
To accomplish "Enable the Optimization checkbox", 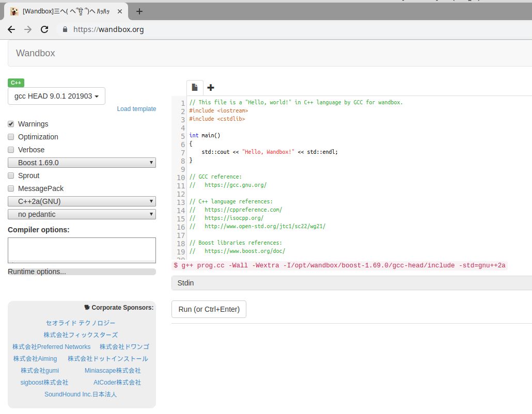I will 11,137.
